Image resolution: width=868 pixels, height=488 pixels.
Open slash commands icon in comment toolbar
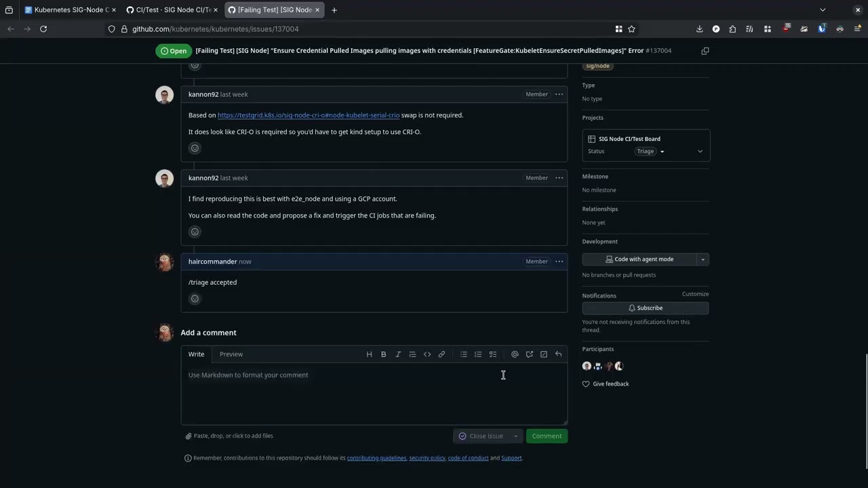click(x=544, y=354)
